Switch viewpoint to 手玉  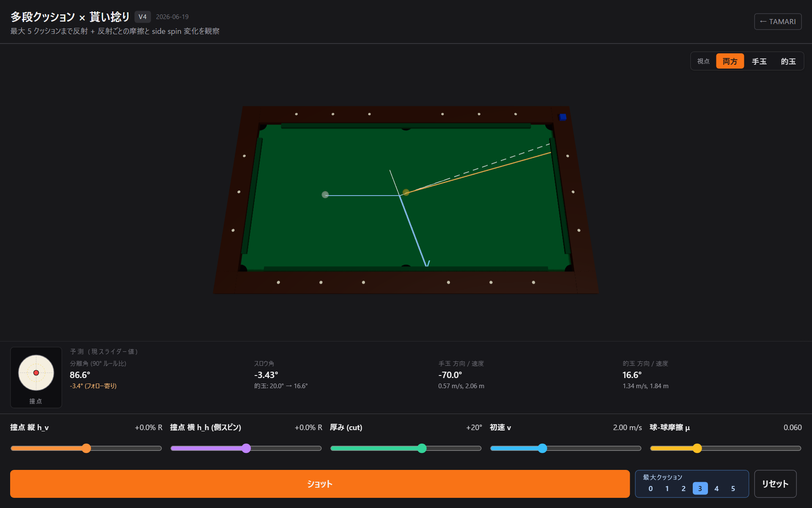click(x=759, y=61)
